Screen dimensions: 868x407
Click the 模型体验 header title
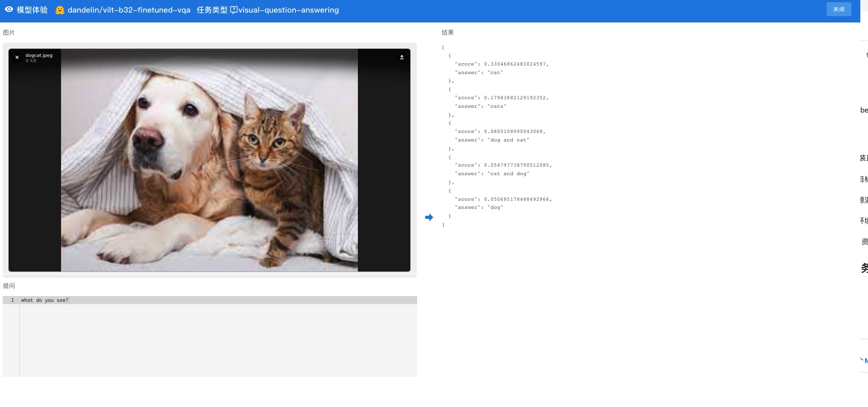click(32, 10)
